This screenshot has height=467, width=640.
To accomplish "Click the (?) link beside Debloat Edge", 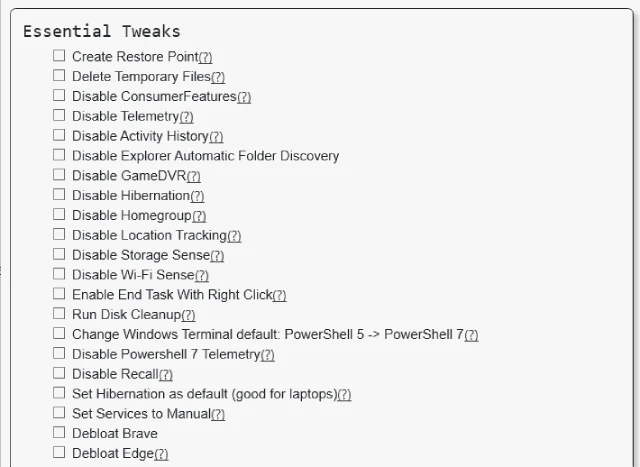I will (x=161, y=454).
